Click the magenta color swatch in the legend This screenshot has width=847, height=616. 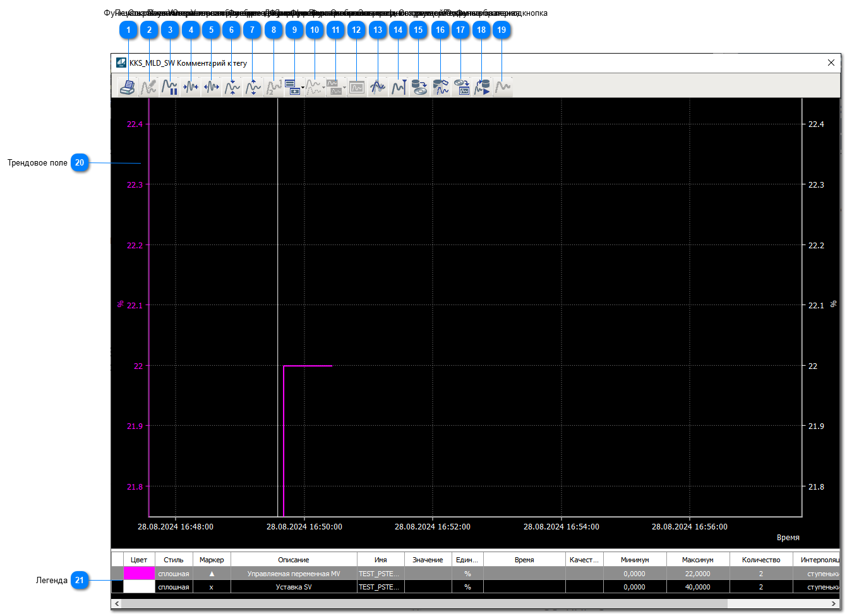tap(139, 574)
